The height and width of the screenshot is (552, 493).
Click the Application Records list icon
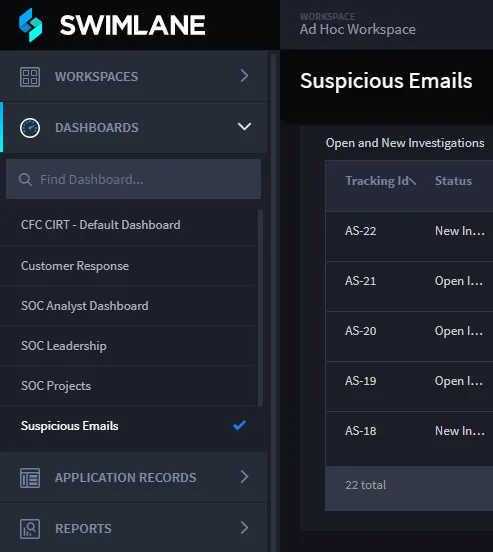[x=30, y=478]
